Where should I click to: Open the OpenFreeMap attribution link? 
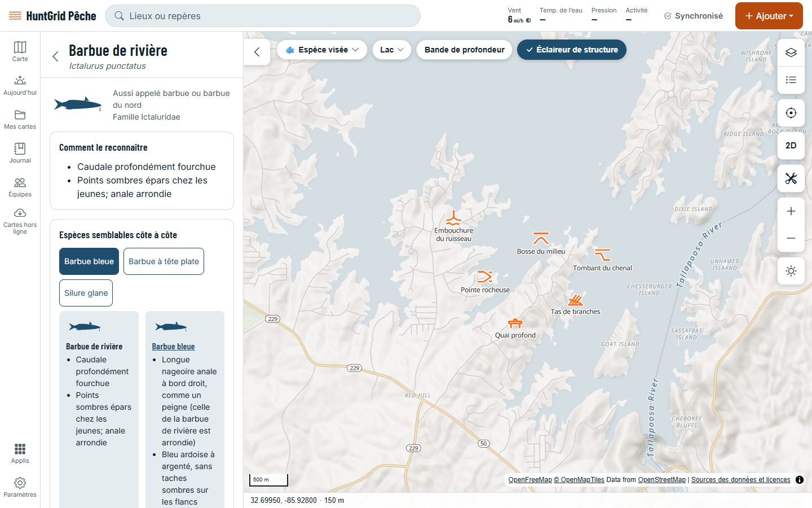coord(530,480)
